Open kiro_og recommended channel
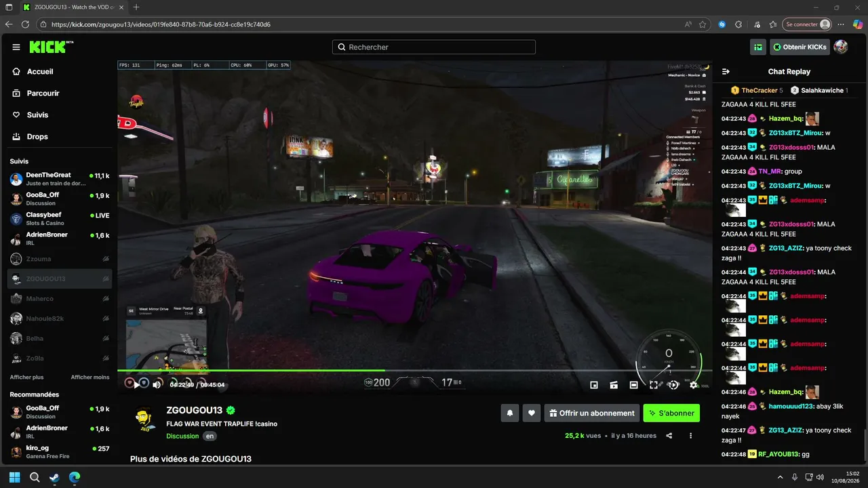Screen dimensions: 868x488 coord(60,452)
